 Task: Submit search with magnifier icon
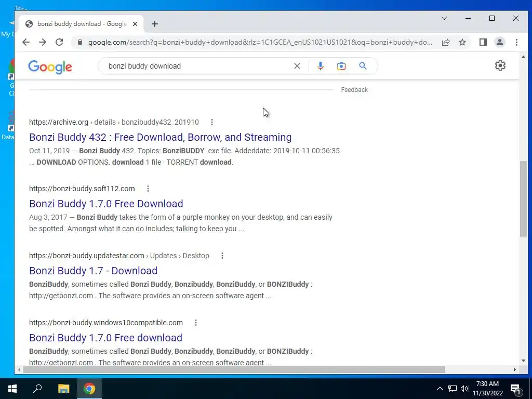click(x=363, y=66)
